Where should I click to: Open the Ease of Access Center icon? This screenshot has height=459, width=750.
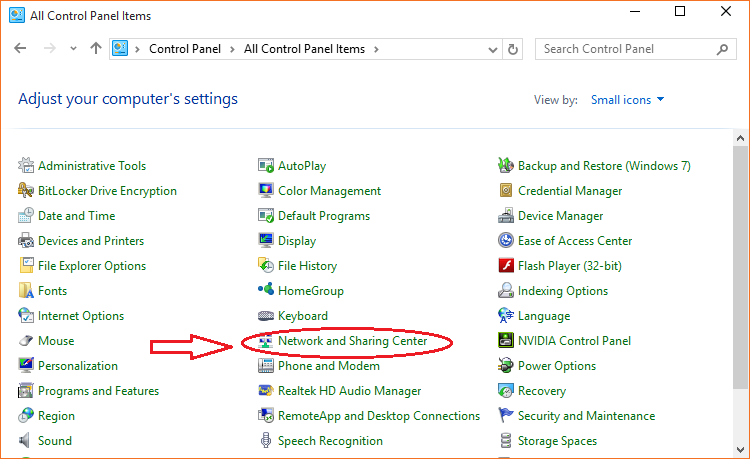(x=506, y=240)
